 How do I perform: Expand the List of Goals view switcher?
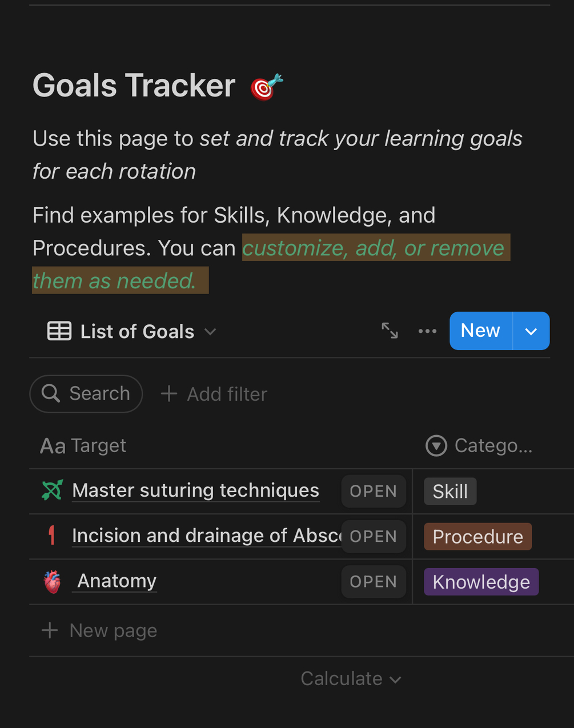210,332
